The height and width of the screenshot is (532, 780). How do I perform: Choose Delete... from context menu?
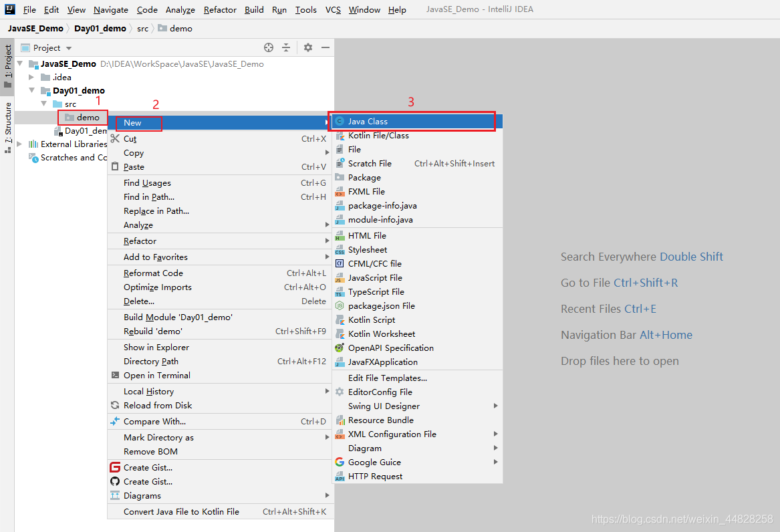point(219,301)
